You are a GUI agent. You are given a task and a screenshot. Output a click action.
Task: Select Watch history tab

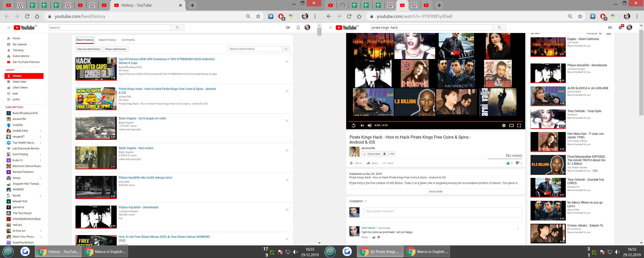coord(85,40)
